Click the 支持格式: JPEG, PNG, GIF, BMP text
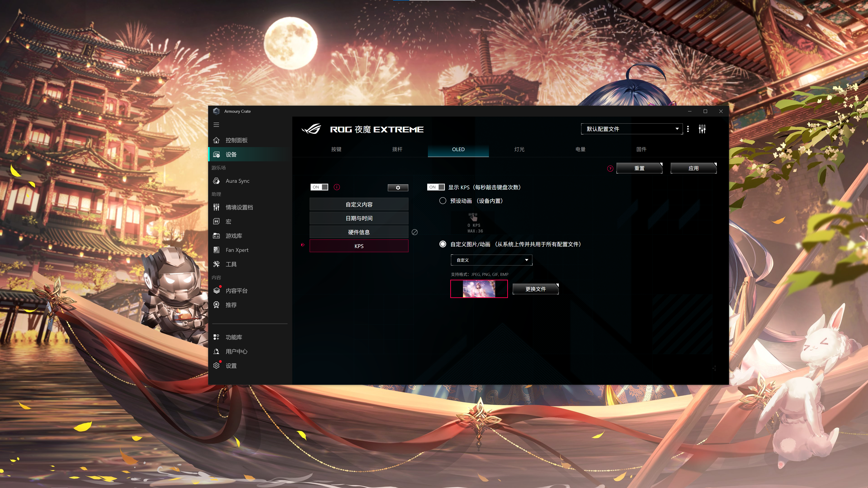 point(479,274)
